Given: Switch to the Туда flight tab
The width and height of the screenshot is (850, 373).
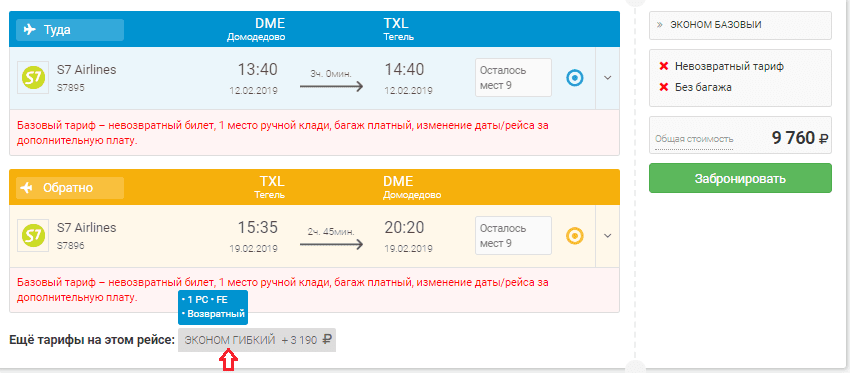Looking at the screenshot, I should (x=70, y=30).
